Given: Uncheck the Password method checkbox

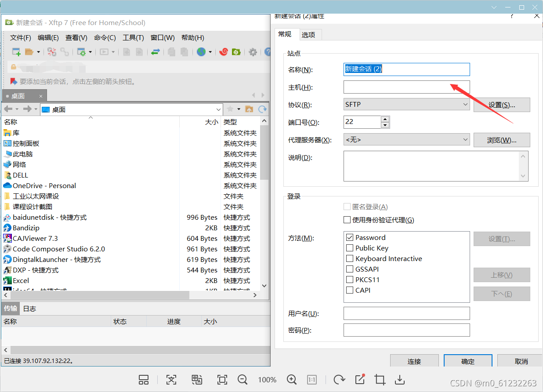Looking at the screenshot, I should pyautogui.click(x=350, y=237).
